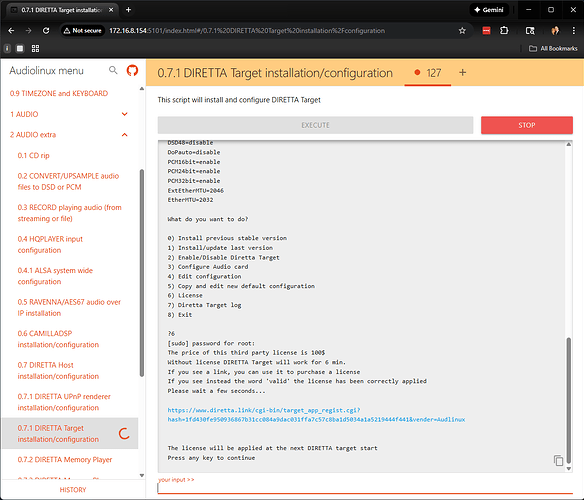
Task: Go forward with browser forward arrow
Action: point(28,31)
